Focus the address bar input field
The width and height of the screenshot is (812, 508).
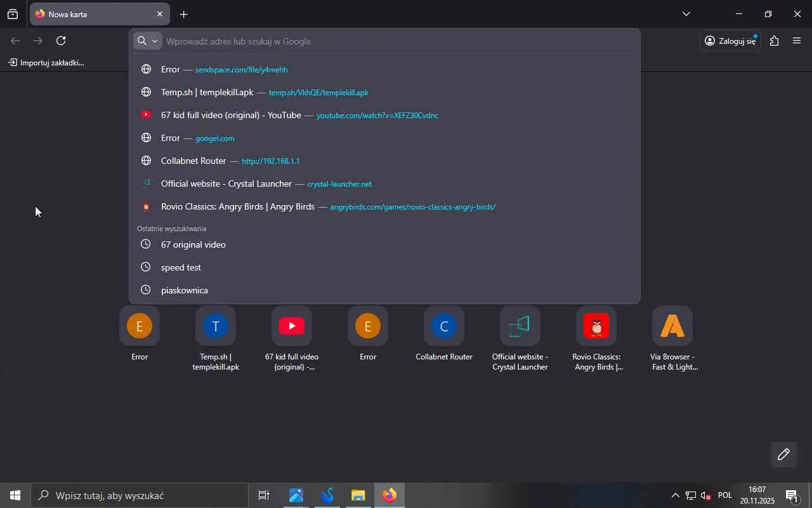[400, 41]
